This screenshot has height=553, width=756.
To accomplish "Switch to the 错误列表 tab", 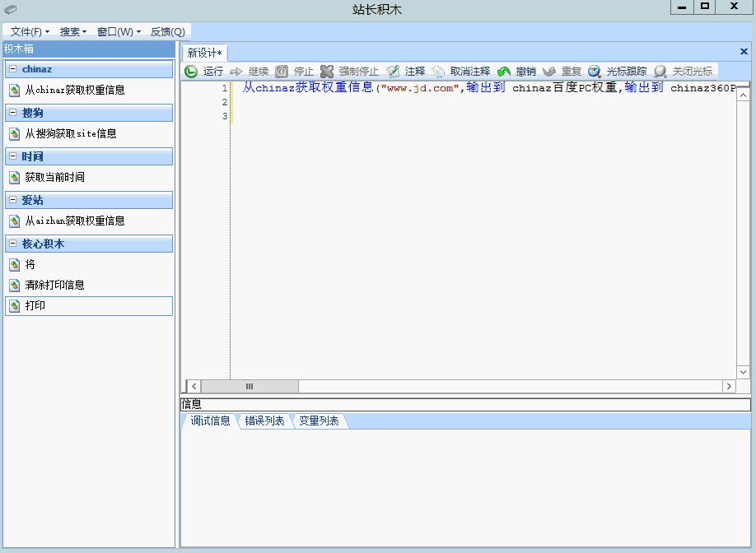I will pos(264,421).
